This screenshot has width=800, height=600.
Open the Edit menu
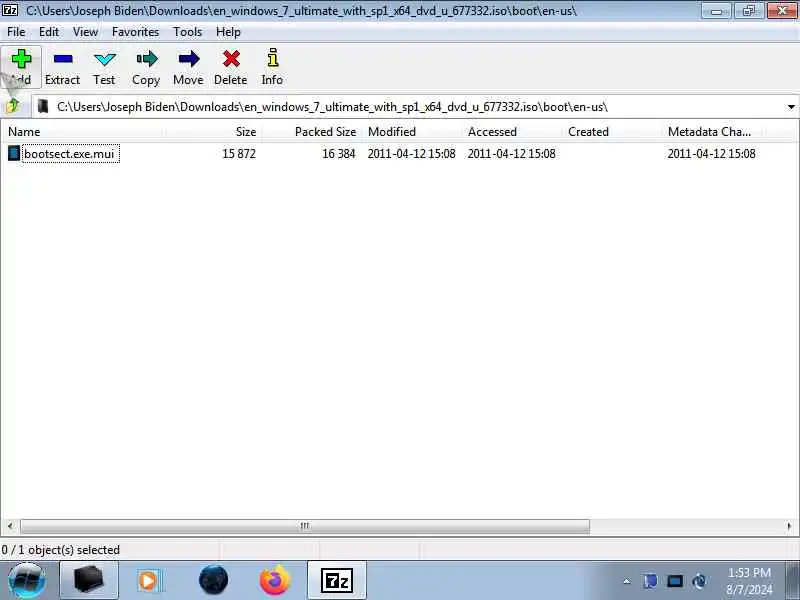pos(49,32)
